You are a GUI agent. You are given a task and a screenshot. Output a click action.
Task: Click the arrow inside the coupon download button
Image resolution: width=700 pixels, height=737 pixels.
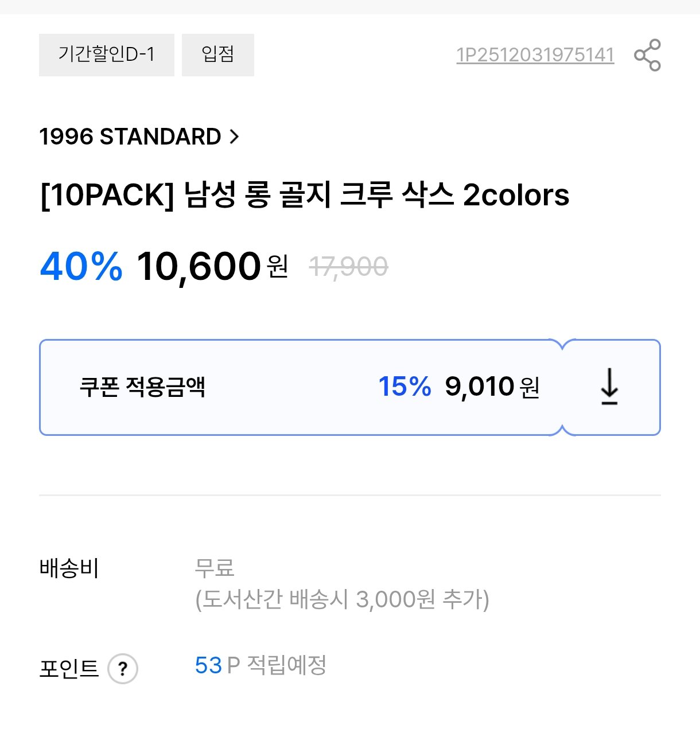click(x=609, y=387)
